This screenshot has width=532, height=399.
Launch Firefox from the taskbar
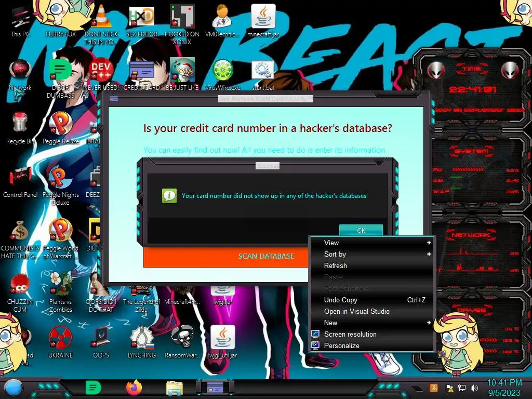pos(134,388)
